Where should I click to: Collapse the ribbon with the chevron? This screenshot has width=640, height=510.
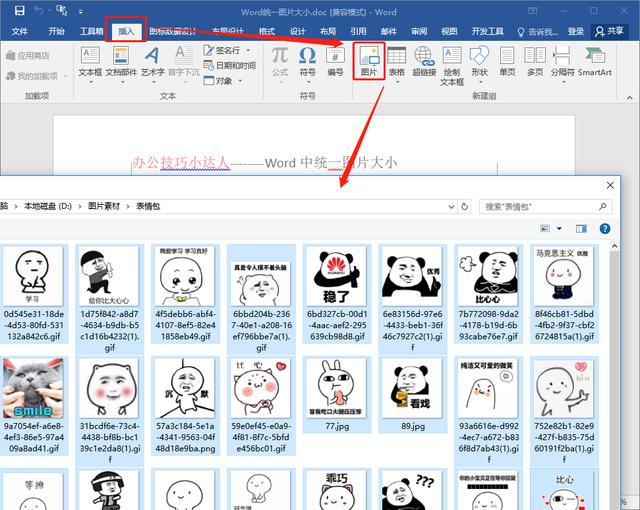pyautogui.click(x=629, y=98)
